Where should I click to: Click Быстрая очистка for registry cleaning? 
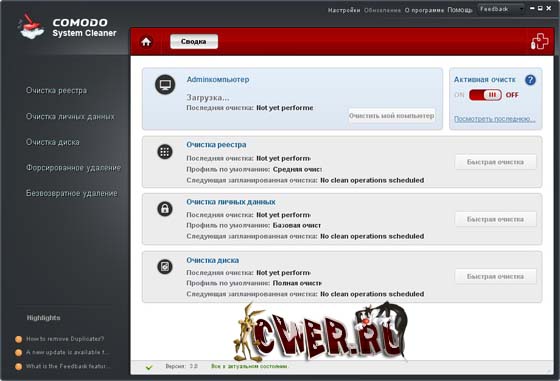tap(495, 162)
